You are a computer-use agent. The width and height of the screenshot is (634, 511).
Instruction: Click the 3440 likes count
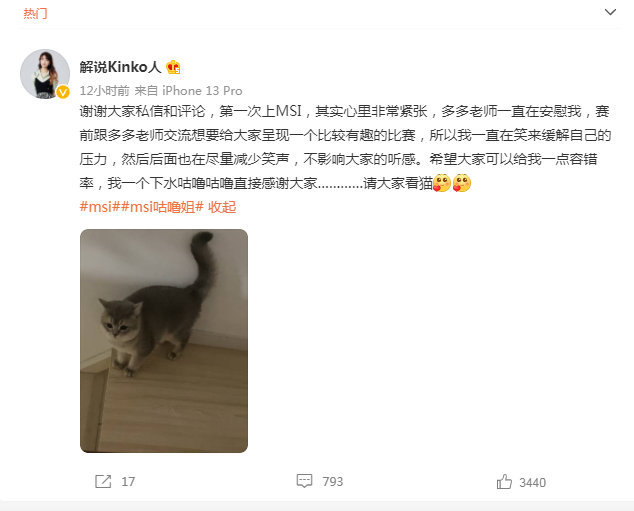(533, 482)
